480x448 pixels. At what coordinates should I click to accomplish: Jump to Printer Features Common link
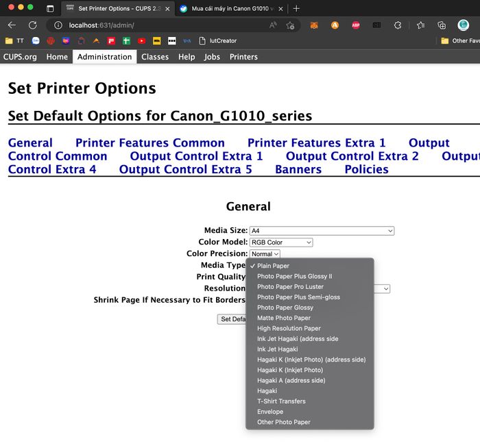pos(150,142)
